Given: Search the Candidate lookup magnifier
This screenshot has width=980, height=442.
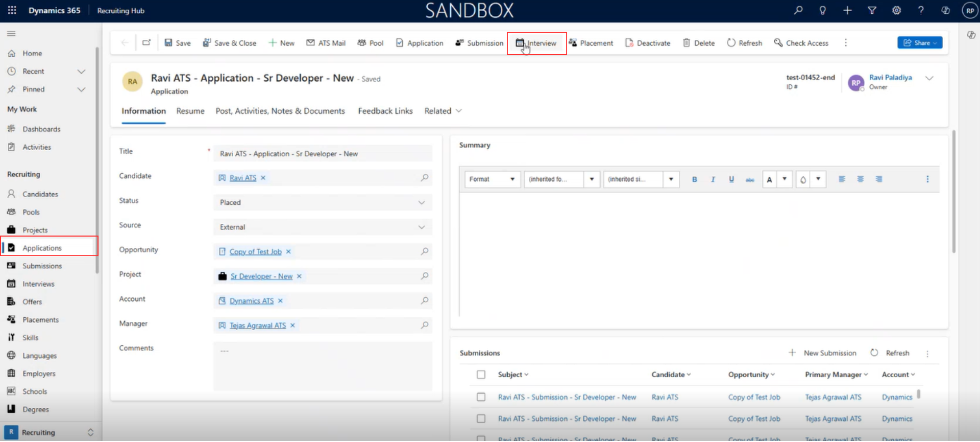Looking at the screenshot, I should click(424, 178).
